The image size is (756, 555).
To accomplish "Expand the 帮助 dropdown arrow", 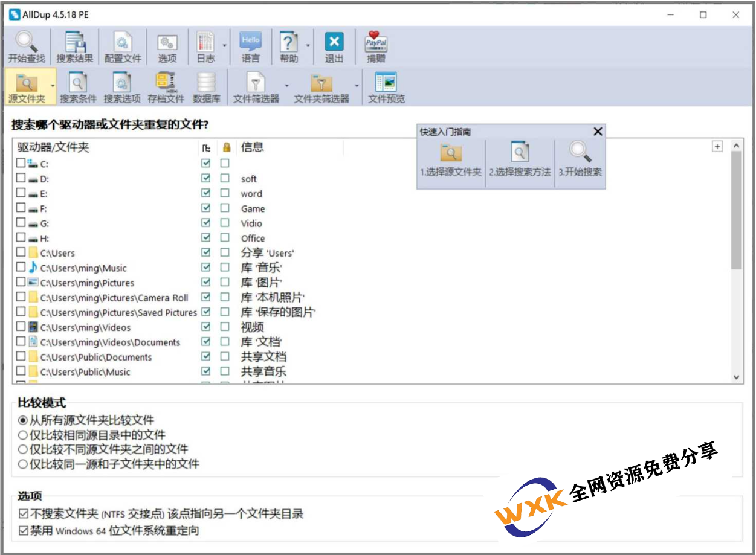I will click(x=308, y=47).
